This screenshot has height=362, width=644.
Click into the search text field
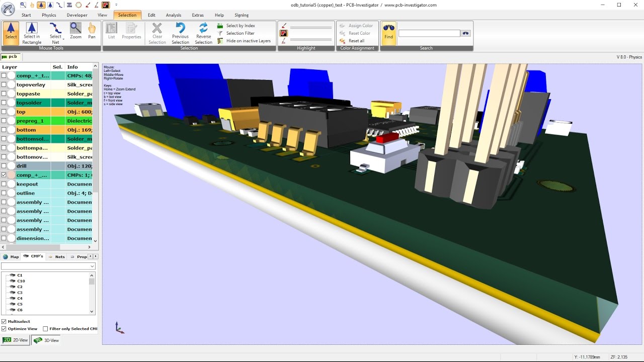[429, 33]
